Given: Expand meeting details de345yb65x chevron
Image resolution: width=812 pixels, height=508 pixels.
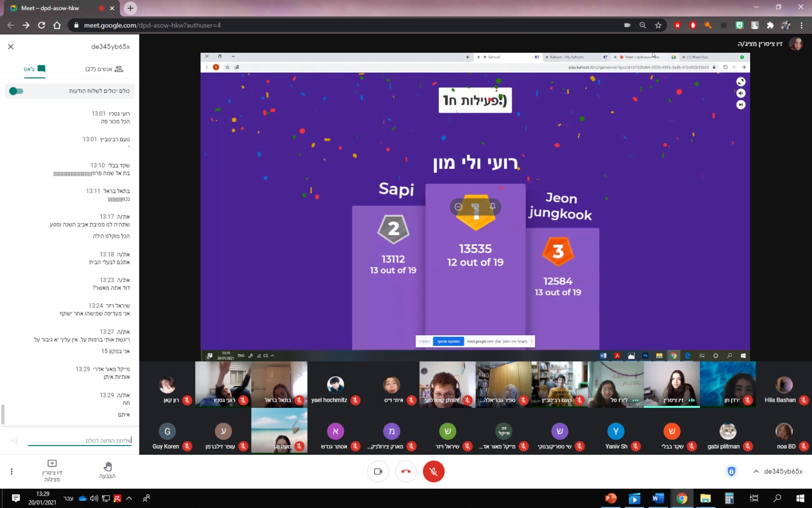Looking at the screenshot, I should 756,471.
